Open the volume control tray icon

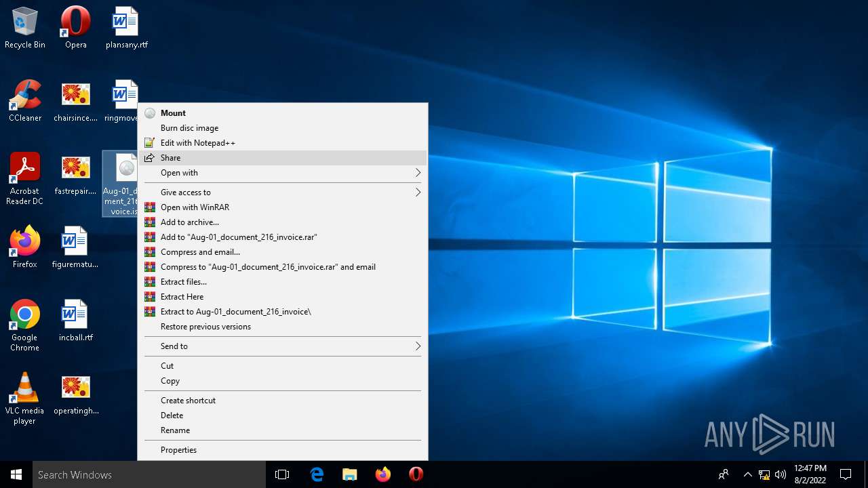coord(781,474)
